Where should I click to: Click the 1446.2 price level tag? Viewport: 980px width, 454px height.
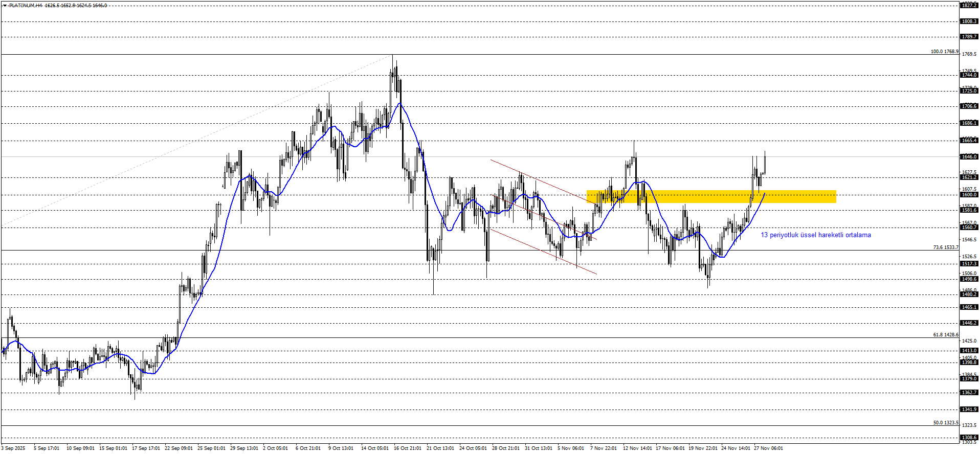coord(969,323)
